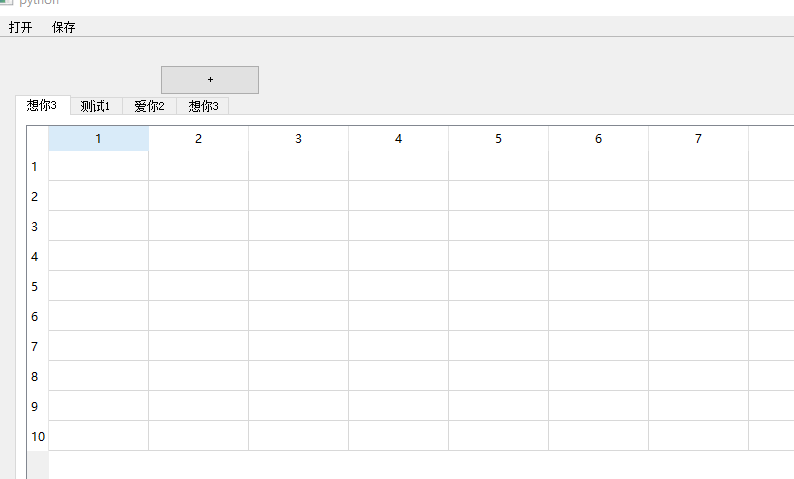Click the cell at row 4, column 3

[298, 256]
